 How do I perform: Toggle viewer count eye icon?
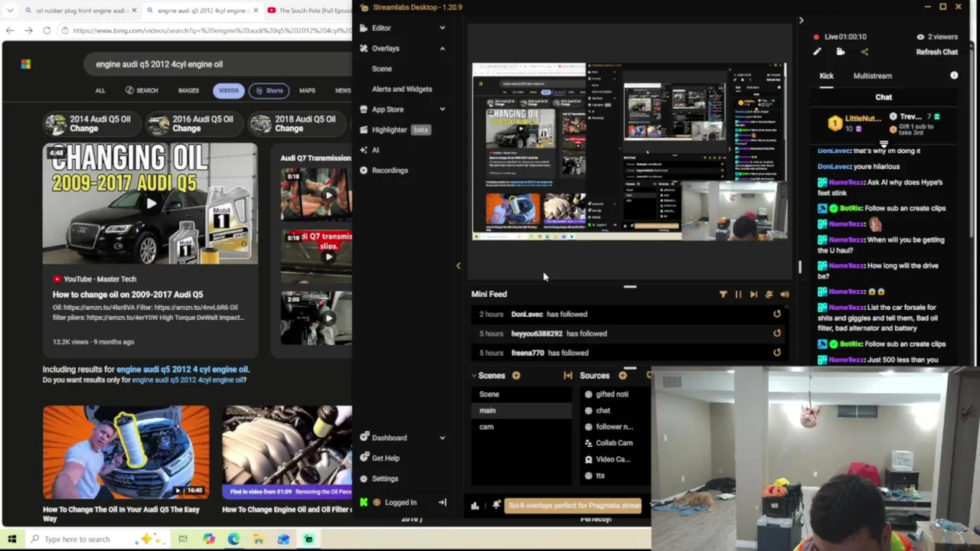[920, 37]
